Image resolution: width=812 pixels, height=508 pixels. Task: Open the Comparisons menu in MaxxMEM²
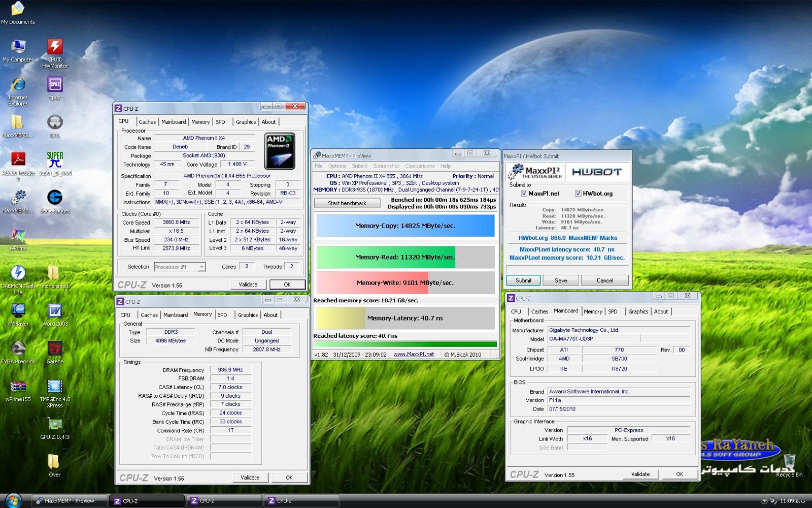(420, 166)
